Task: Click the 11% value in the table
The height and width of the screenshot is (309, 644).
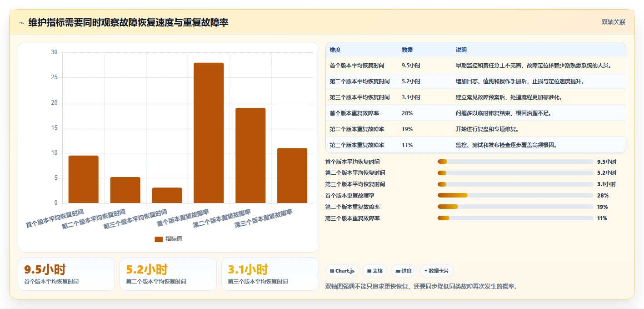Action: tap(407, 145)
